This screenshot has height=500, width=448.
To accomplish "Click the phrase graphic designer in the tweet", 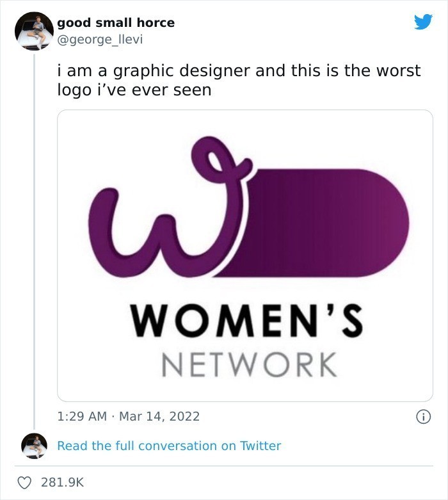I will tap(182, 71).
